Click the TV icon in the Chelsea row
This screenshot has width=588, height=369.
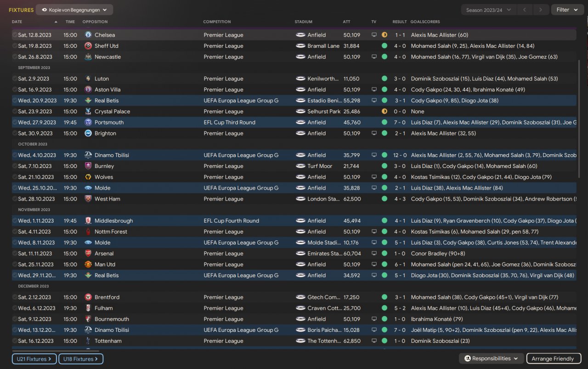374,35
